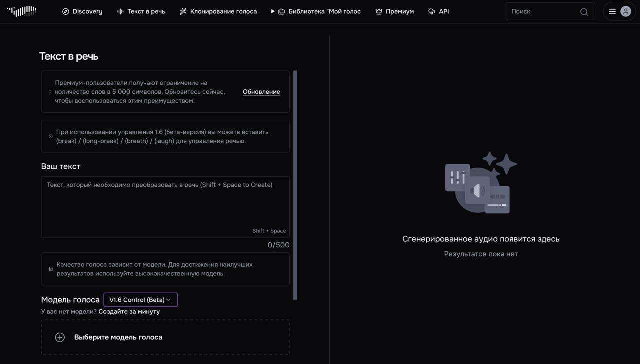
Task: Go to Текст в речь menu item
Action: [141, 11]
